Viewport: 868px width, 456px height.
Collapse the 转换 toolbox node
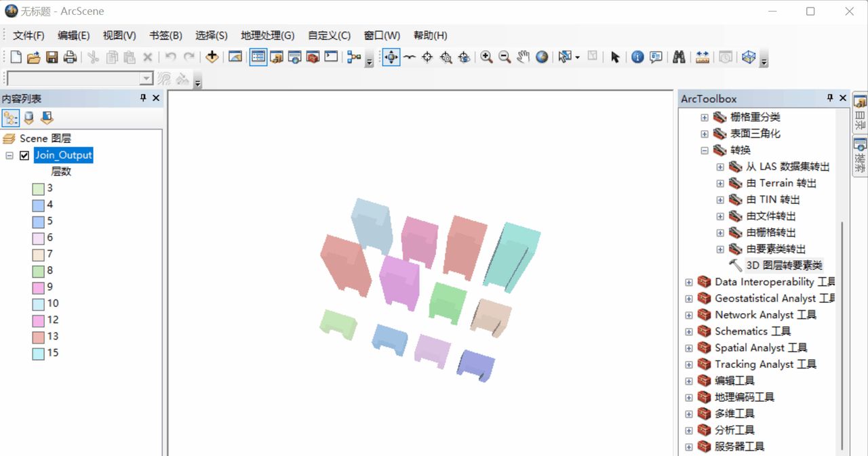704,150
